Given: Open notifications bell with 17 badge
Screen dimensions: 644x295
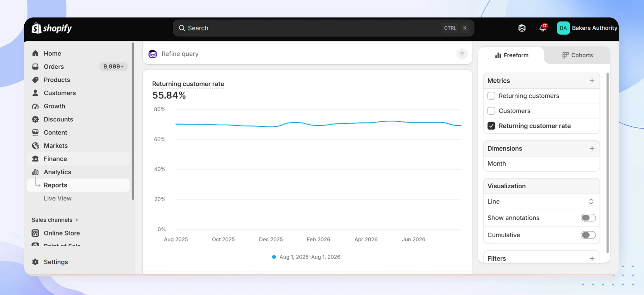Looking at the screenshot, I should (x=543, y=28).
